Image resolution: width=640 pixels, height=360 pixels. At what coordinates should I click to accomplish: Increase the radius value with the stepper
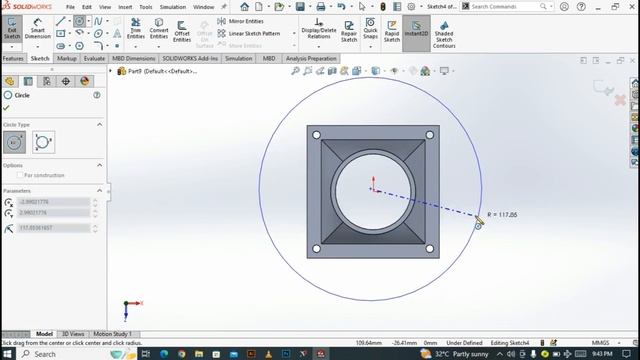coord(95,226)
